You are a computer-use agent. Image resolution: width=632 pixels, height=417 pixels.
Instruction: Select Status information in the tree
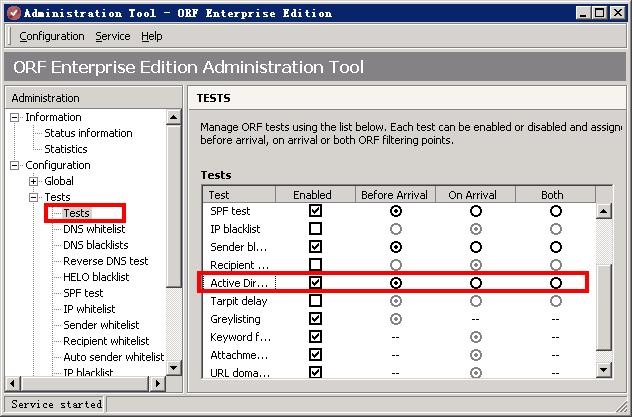point(88,133)
